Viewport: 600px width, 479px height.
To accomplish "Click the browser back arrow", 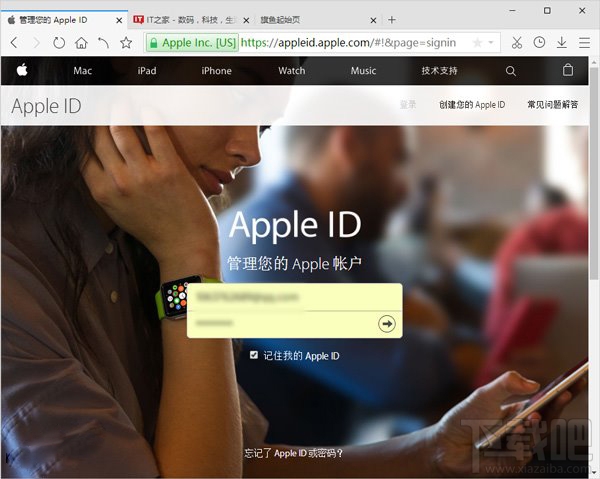I will pyautogui.click(x=14, y=42).
